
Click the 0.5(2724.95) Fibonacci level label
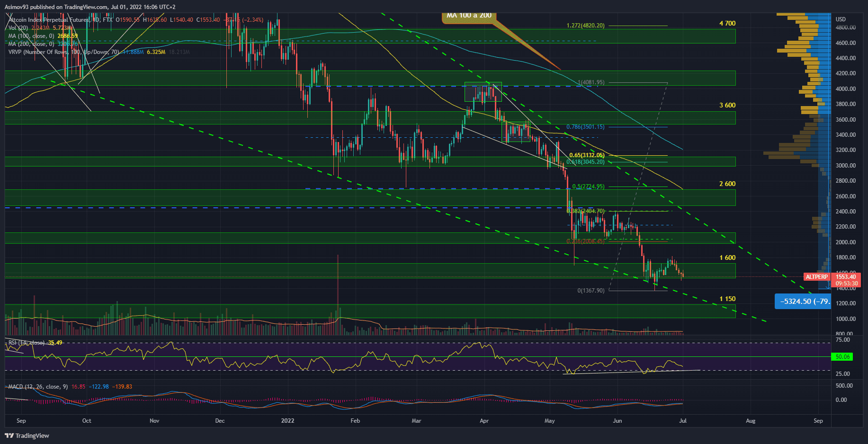[588, 186]
